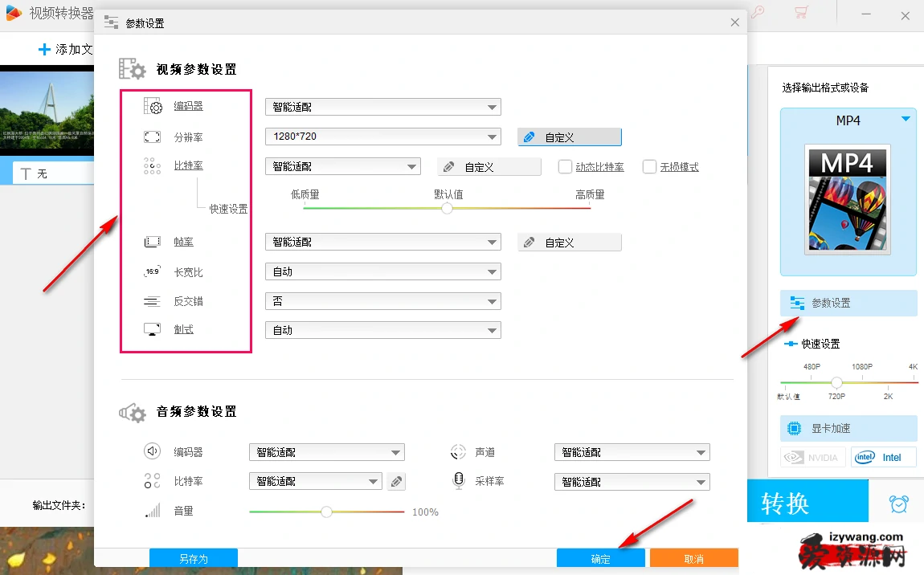This screenshot has height=575, width=924.
Task: Click the 16:9 aspect ratio icon
Action: [x=153, y=272]
